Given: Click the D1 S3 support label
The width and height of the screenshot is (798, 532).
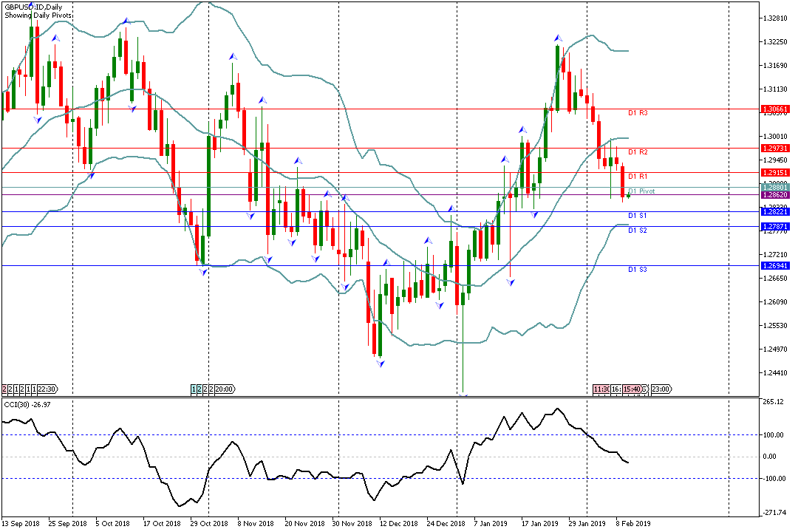Looking at the screenshot, I should pos(638,270).
